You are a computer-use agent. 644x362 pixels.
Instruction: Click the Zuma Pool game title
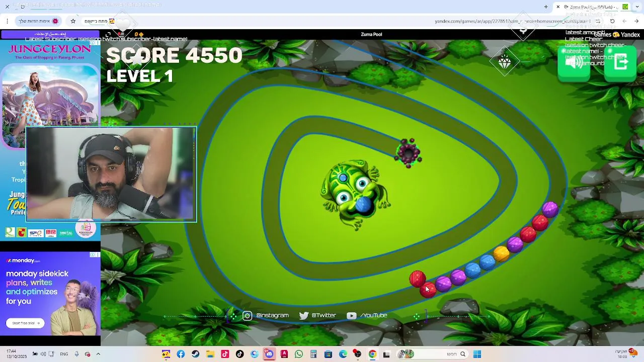click(371, 34)
